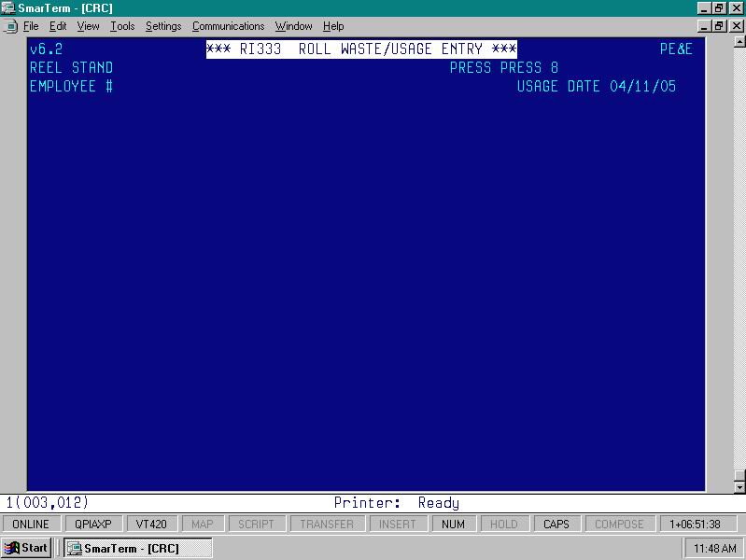
Task: Toggle the ONLINE status button
Action: point(31,525)
